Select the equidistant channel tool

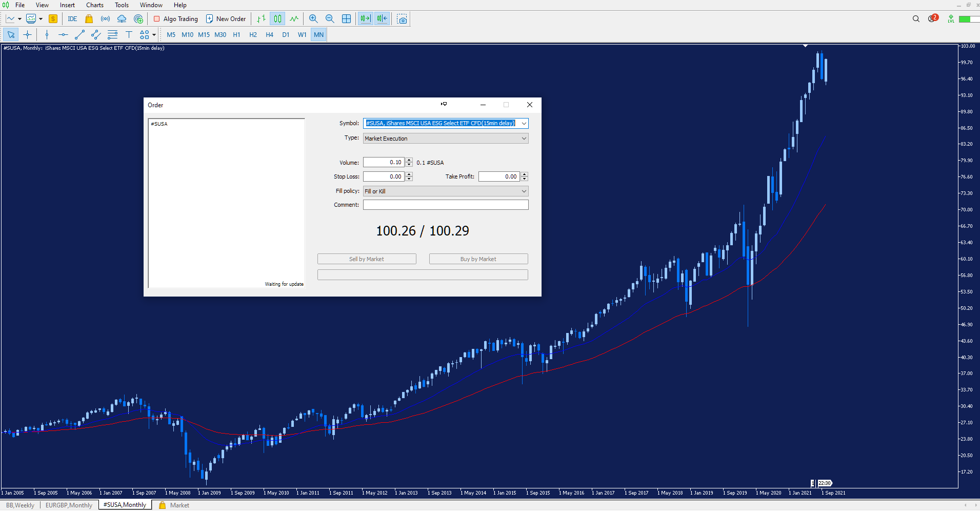[x=96, y=34]
